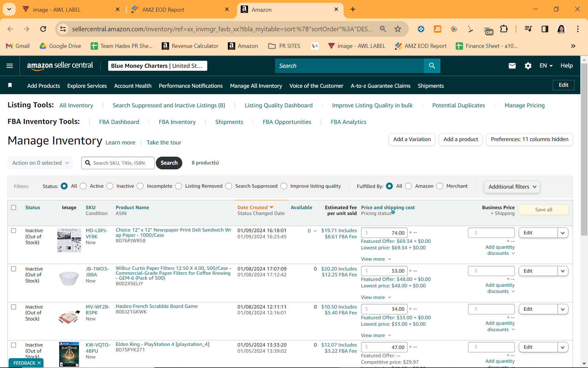Viewport: 588px width, 368px height.
Task: Expand View more for Choice Deli Paper row
Action: click(376, 259)
